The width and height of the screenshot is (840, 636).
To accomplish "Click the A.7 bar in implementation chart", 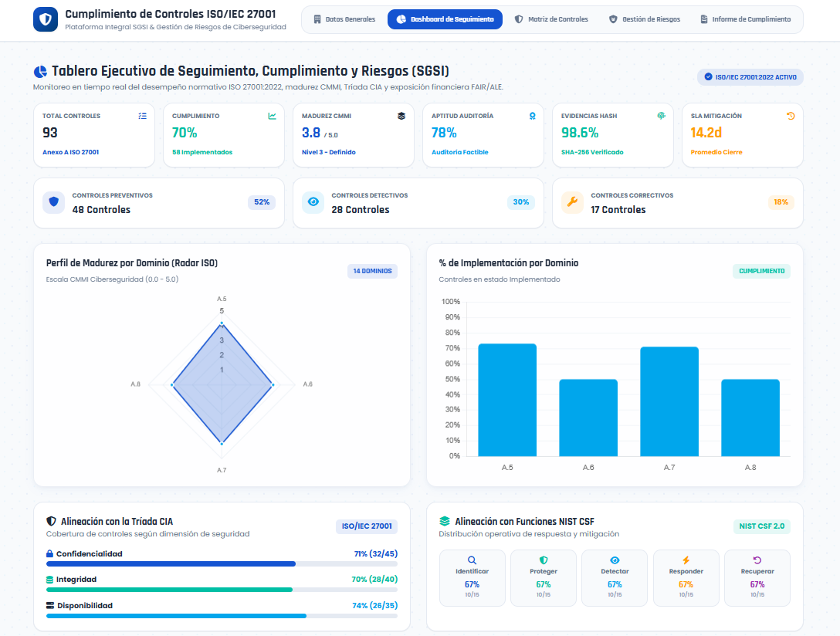I will tap(669, 401).
